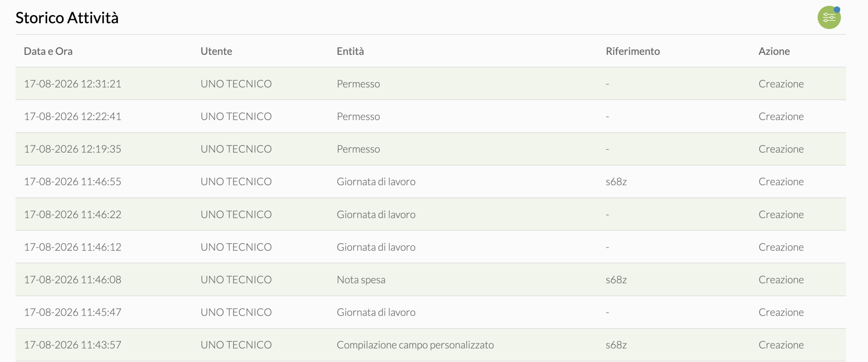Select Giornata di lavoro row at 11:46:55
This screenshot has width=868, height=362.
431,182
